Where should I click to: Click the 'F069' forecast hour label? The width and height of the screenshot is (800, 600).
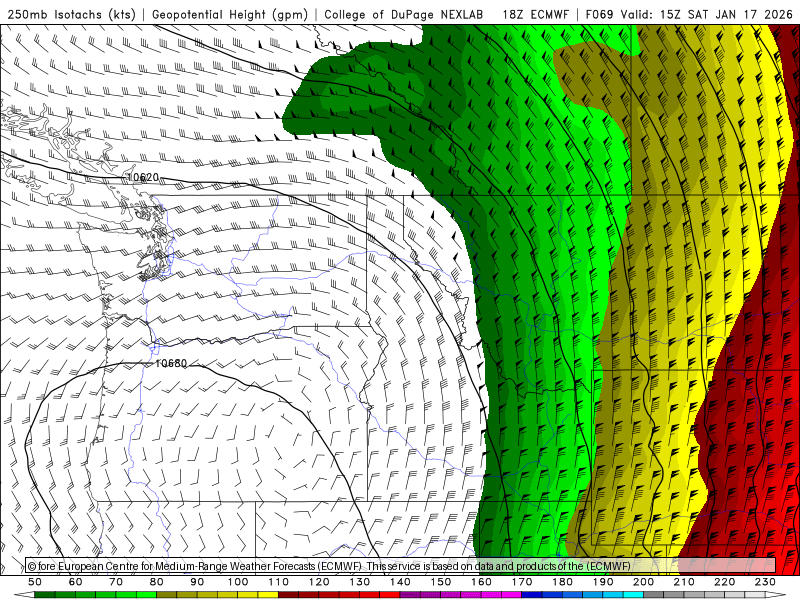tap(599, 14)
